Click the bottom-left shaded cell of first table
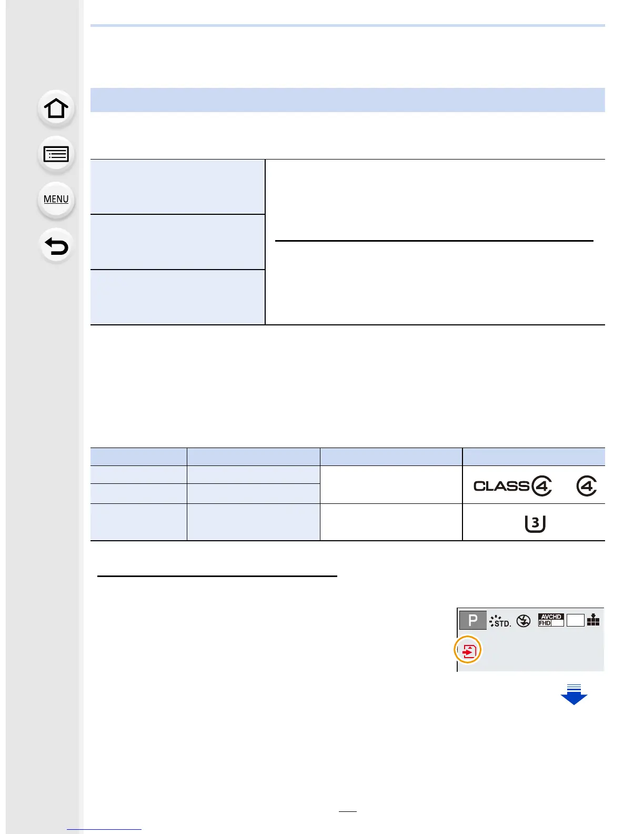644x834 pixels. pyautogui.click(x=177, y=297)
